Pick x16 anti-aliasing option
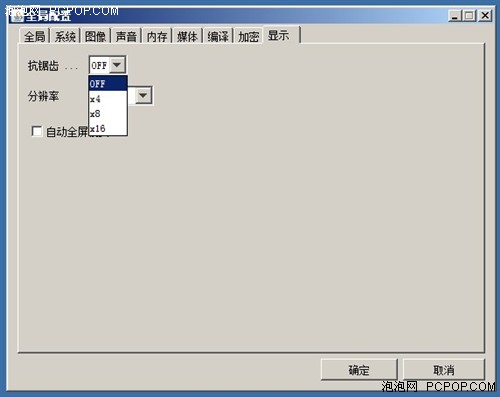This screenshot has height=397, width=500. [x=108, y=128]
